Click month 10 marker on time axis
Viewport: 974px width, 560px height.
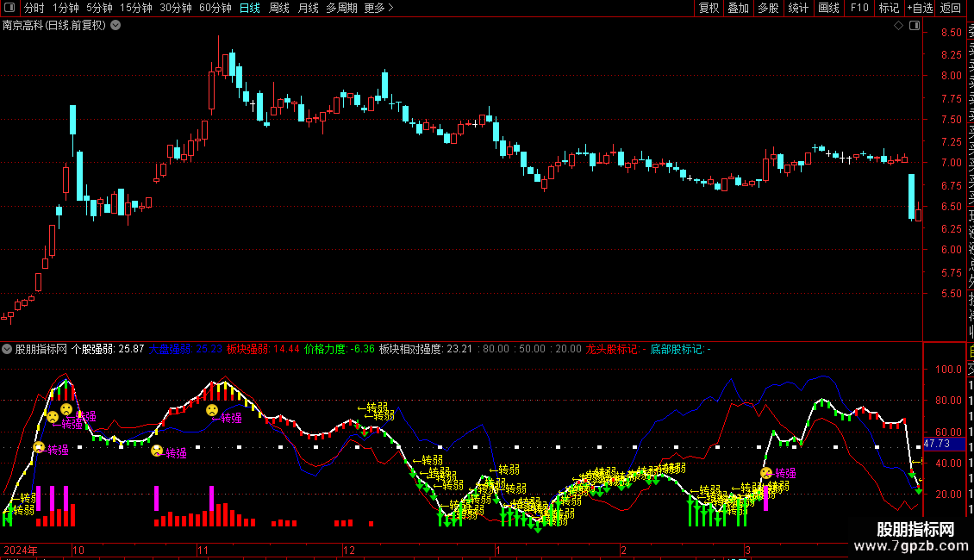click(78, 550)
